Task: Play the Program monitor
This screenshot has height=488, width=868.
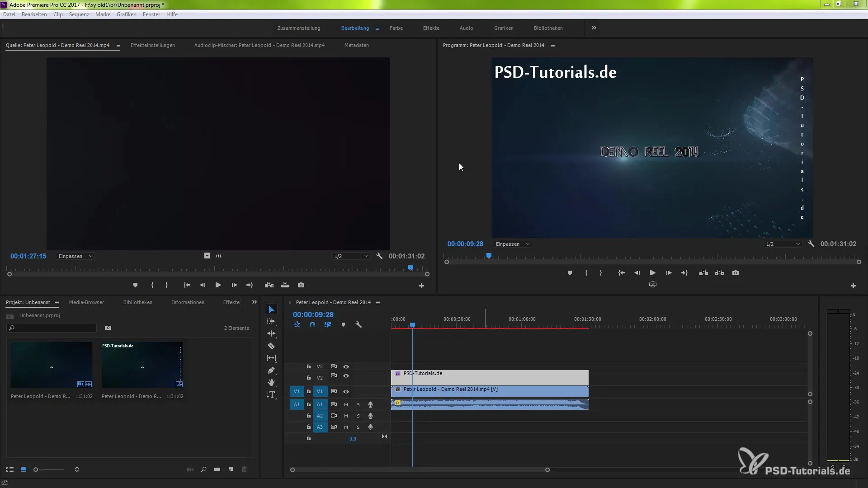Action: point(652,273)
